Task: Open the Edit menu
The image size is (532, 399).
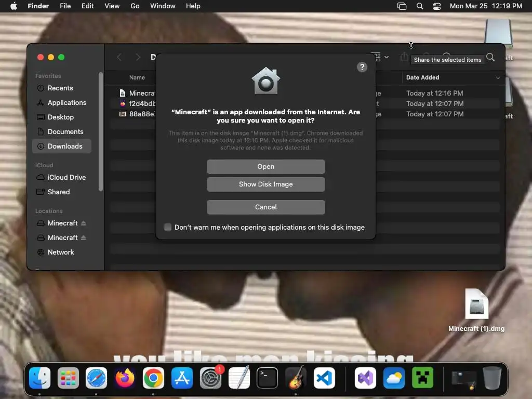Action: 87,6
